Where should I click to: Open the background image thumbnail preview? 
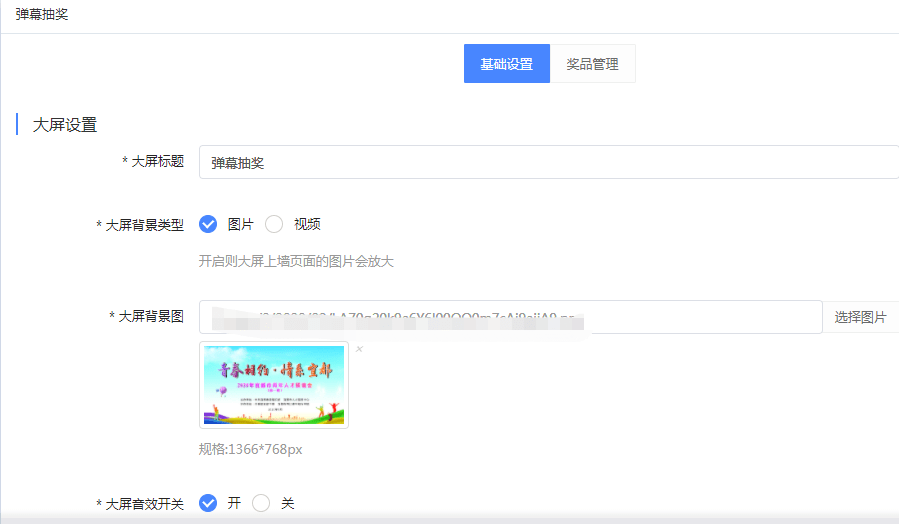point(274,385)
